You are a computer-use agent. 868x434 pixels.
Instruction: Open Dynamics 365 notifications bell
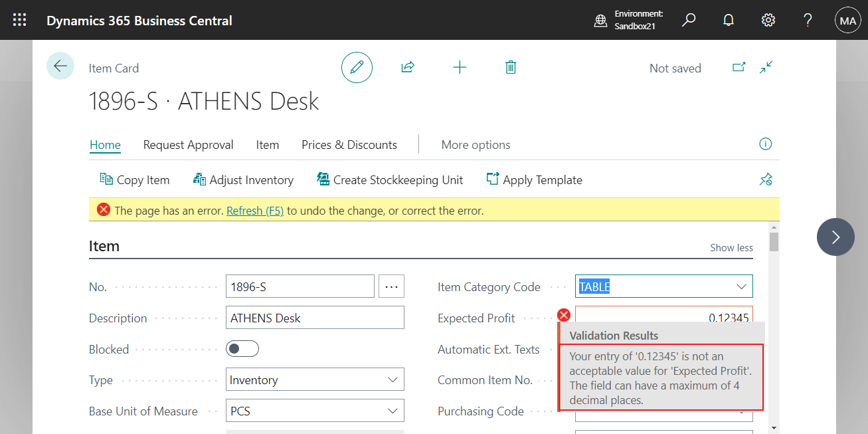728,20
